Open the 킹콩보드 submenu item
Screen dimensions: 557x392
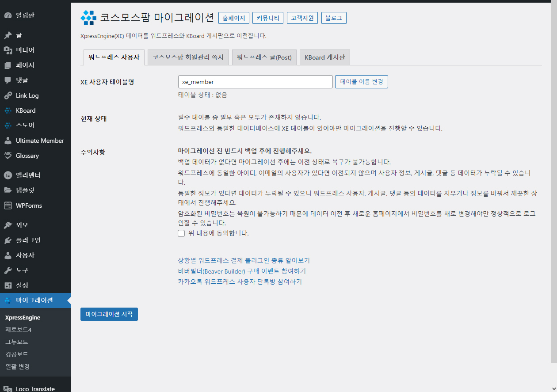[17, 354]
